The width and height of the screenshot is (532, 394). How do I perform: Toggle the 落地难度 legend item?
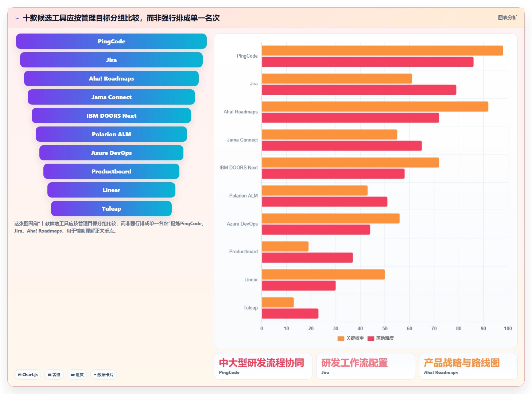(381, 338)
